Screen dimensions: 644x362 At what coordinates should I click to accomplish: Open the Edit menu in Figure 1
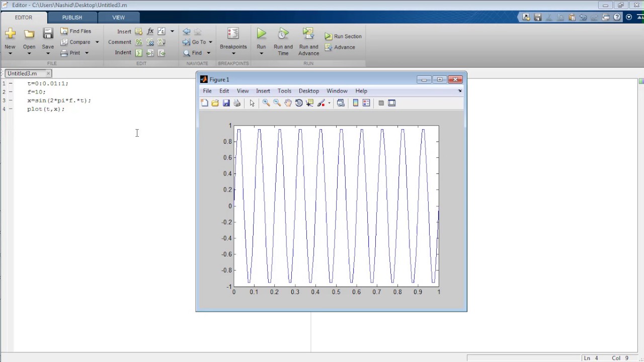pos(224,91)
